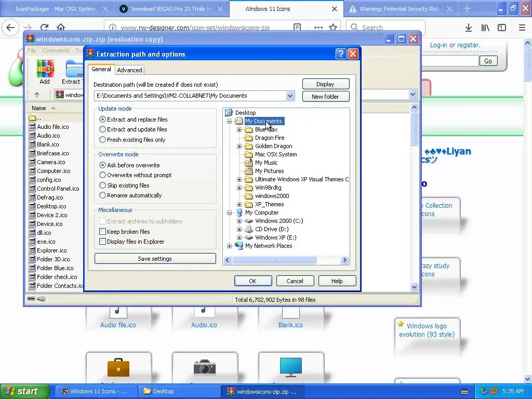This screenshot has height=399, width=532.
Task: Select Fresh existing files only option
Action: [x=102, y=139]
